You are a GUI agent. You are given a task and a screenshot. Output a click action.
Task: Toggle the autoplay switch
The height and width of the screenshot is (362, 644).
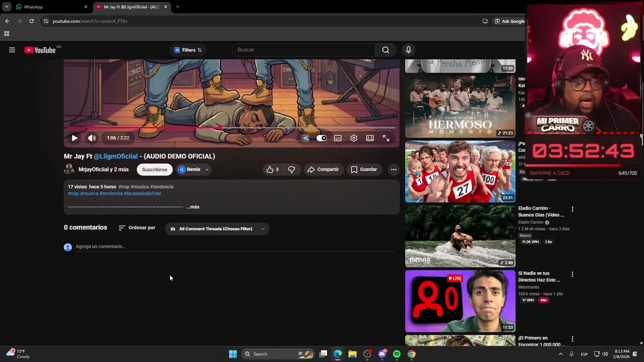click(321, 138)
